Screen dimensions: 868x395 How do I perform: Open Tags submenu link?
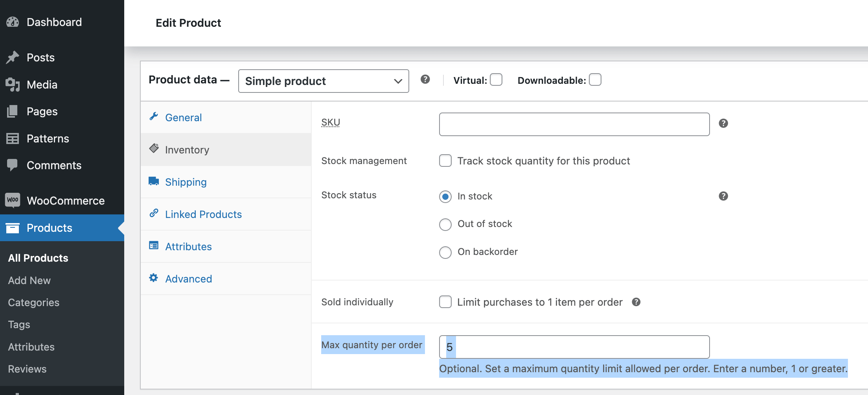point(19,324)
